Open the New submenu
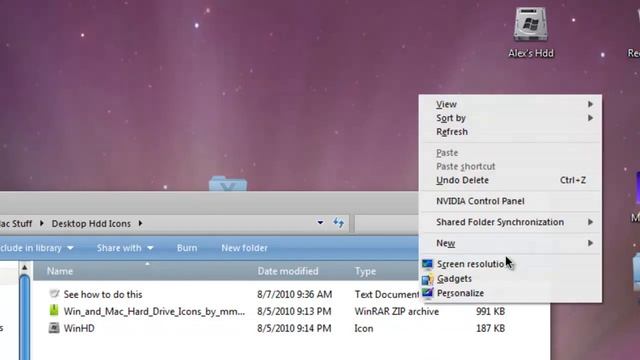 tap(510, 243)
